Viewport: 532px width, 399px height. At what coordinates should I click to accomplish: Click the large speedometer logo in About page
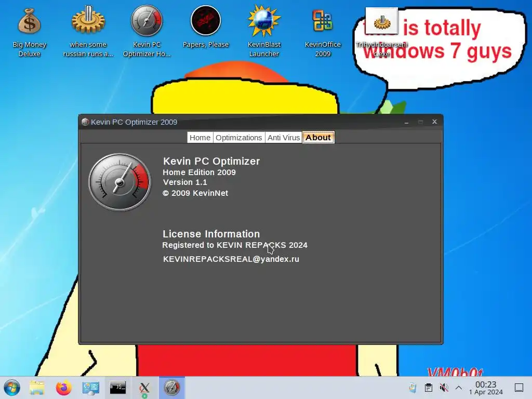[x=119, y=182]
